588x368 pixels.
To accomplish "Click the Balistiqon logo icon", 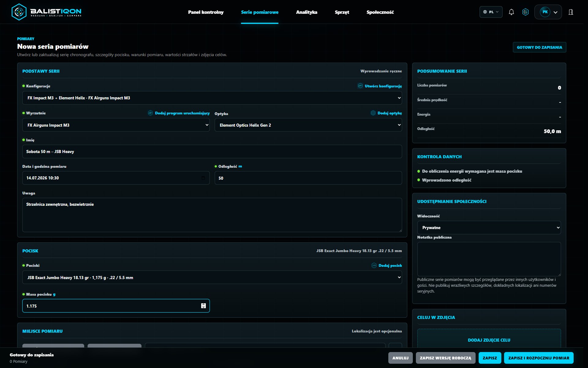I will pos(19,12).
